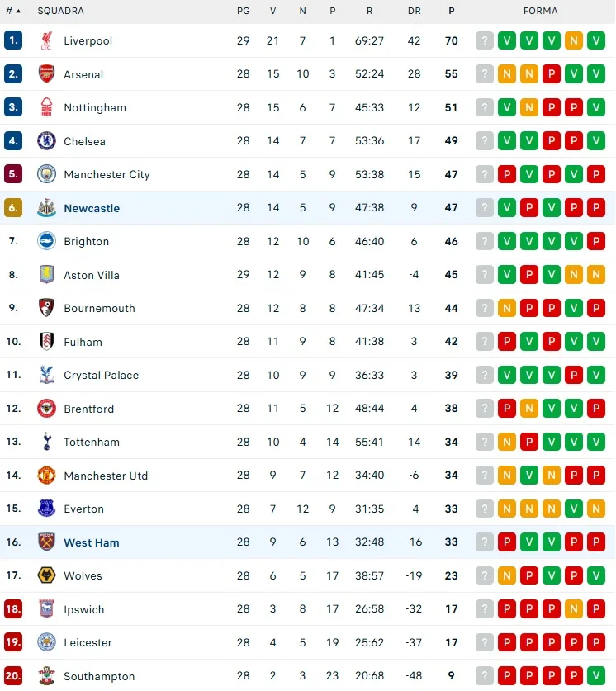Open the Brighton team link

click(87, 242)
